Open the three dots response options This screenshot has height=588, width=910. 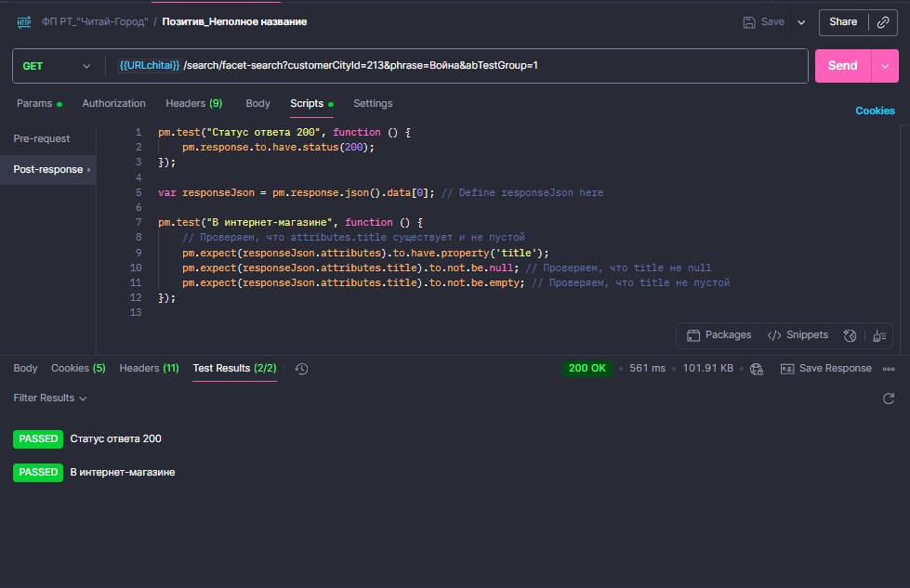click(889, 369)
